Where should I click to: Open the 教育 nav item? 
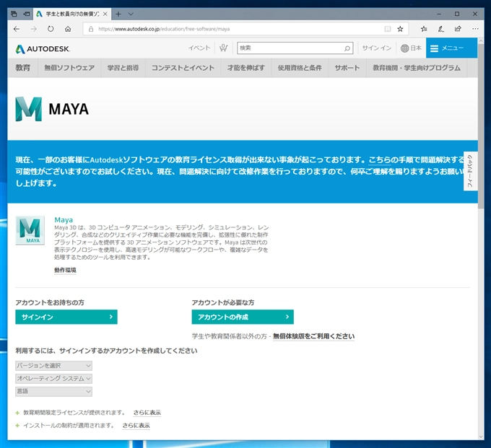23,68
